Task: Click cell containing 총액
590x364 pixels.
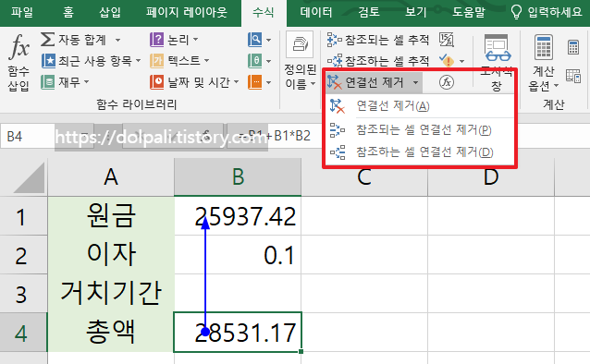Action: [x=111, y=333]
